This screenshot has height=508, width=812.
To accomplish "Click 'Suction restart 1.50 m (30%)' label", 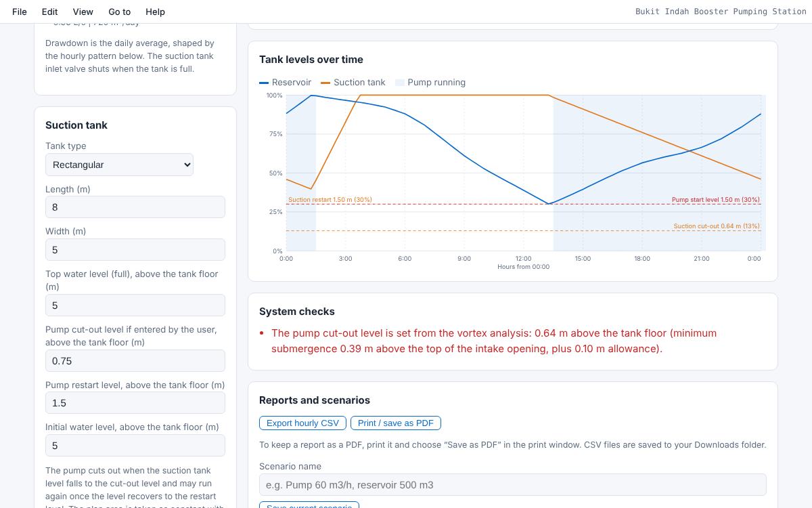I will tap(330, 200).
